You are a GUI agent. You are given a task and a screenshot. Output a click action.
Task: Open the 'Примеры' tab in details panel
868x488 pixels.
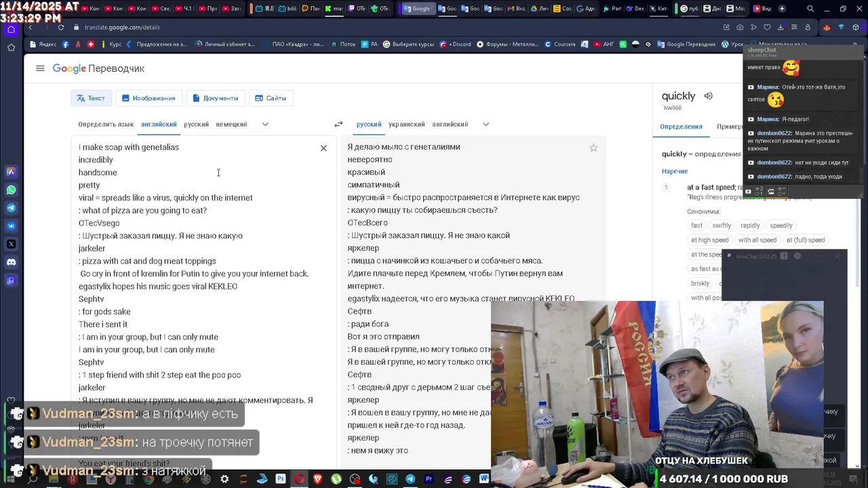coord(729,127)
